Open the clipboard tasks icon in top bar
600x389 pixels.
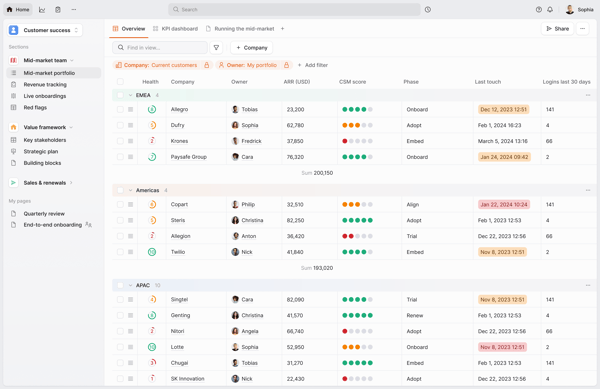pyautogui.click(x=58, y=10)
